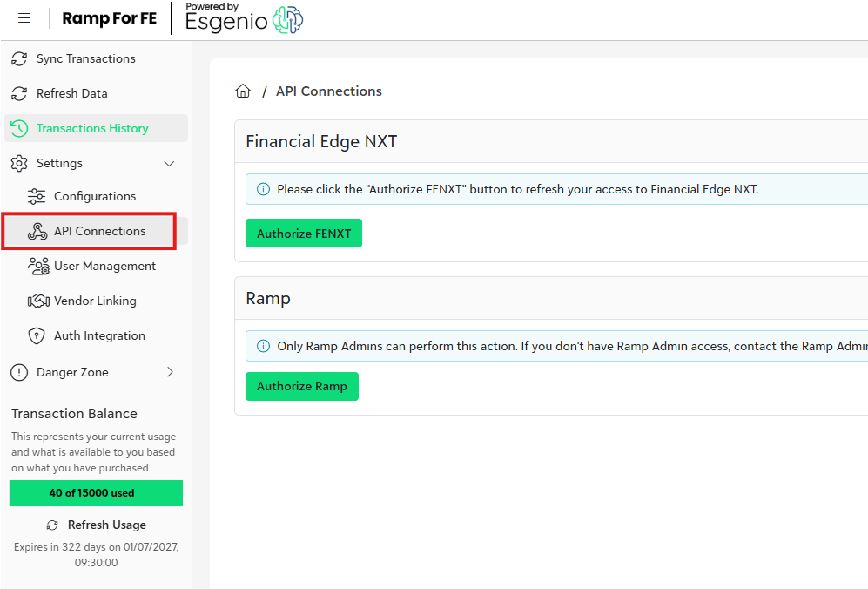Click the Authorize Ramp button

click(302, 386)
